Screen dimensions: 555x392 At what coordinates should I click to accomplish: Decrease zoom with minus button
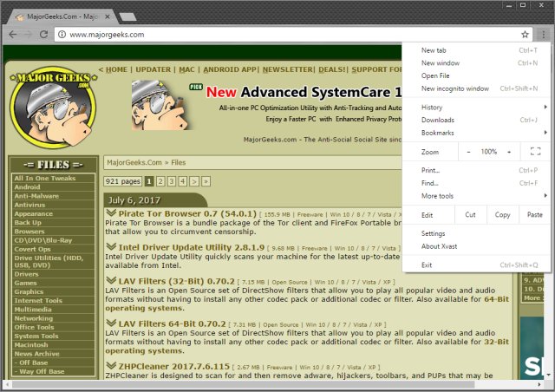click(x=468, y=152)
